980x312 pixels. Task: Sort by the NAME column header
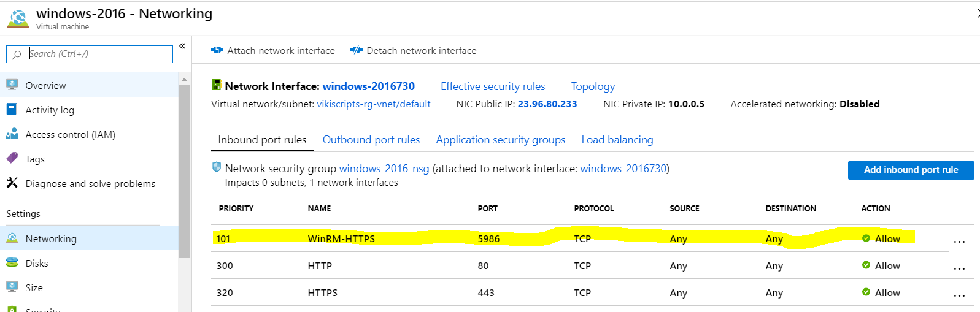tap(319, 208)
